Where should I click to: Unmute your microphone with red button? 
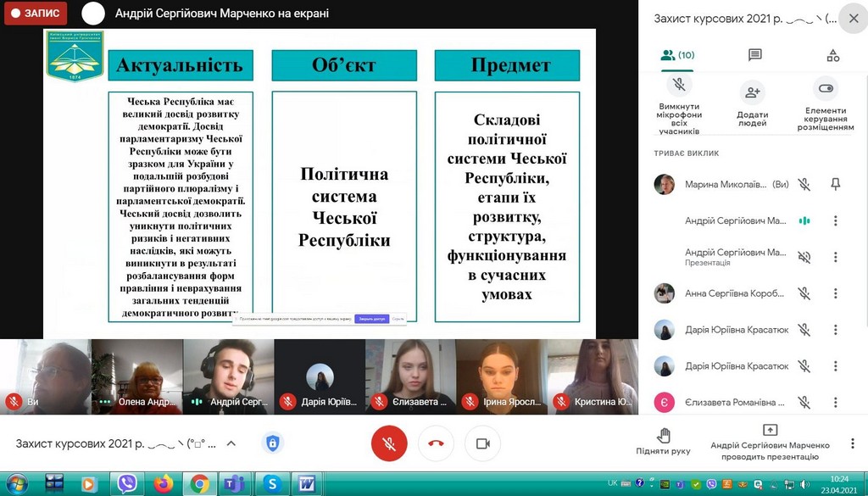click(389, 443)
